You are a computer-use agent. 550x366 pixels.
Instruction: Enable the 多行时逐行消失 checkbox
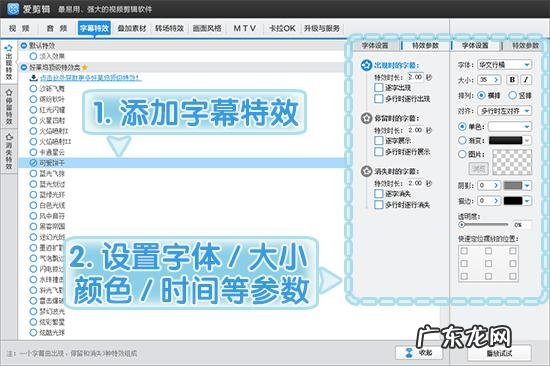point(379,205)
